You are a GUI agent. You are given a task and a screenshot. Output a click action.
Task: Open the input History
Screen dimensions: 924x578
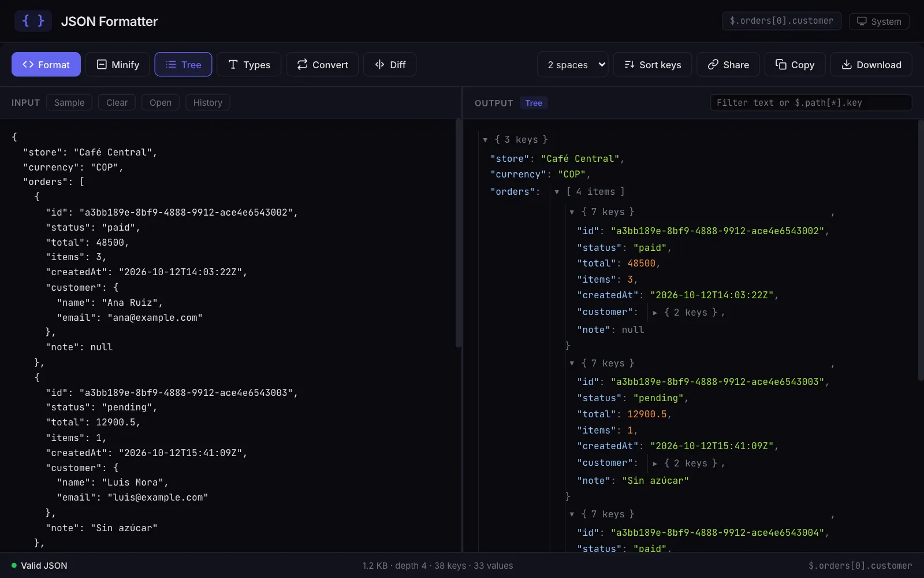tap(207, 102)
